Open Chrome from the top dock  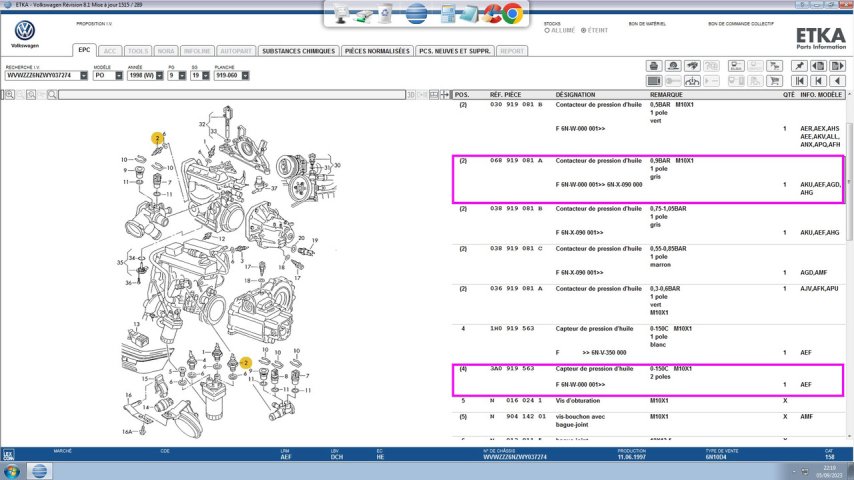tap(512, 14)
